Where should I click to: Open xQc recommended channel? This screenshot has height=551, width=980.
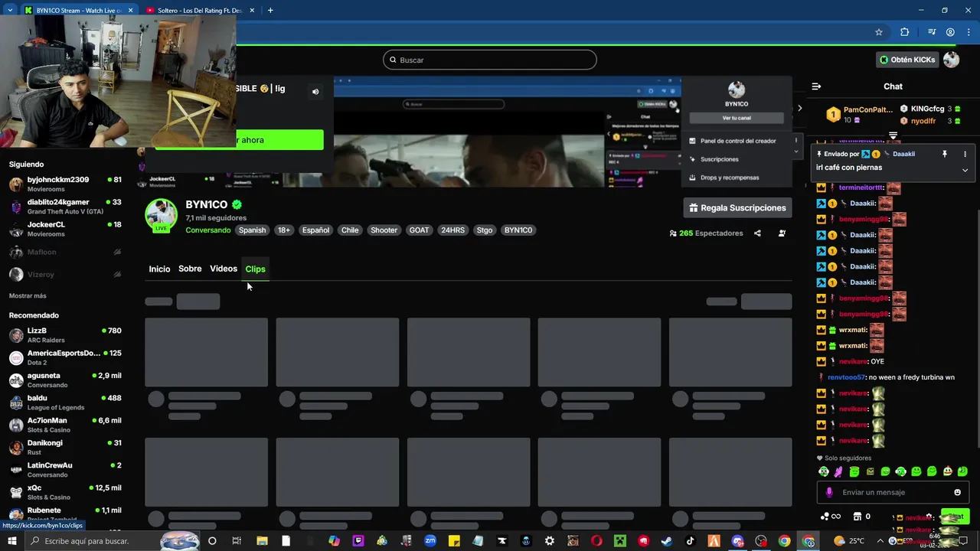[65, 492]
